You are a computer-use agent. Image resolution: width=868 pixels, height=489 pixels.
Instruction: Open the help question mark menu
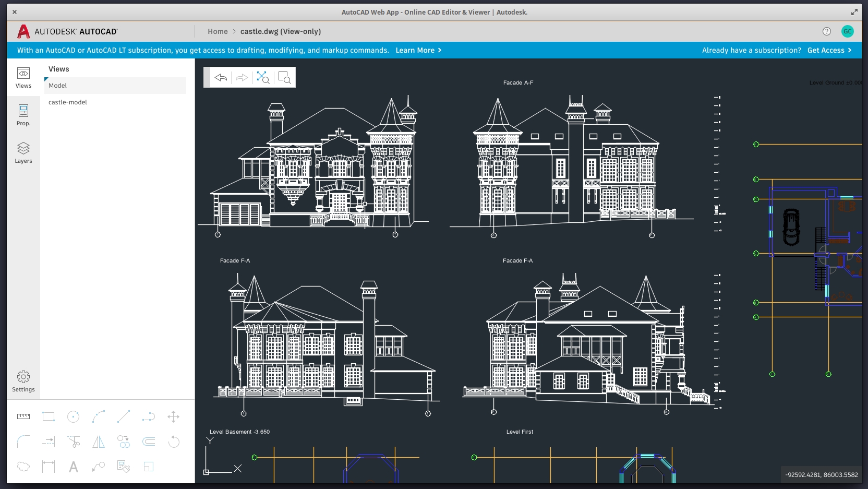click(x=826, y=31)
